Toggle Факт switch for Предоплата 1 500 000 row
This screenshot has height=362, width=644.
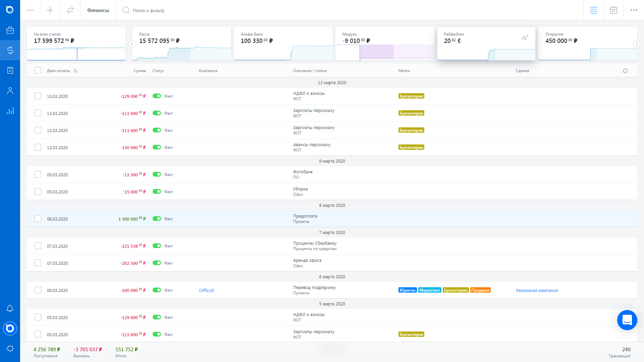pyautogui.click(x=157, y=219)
